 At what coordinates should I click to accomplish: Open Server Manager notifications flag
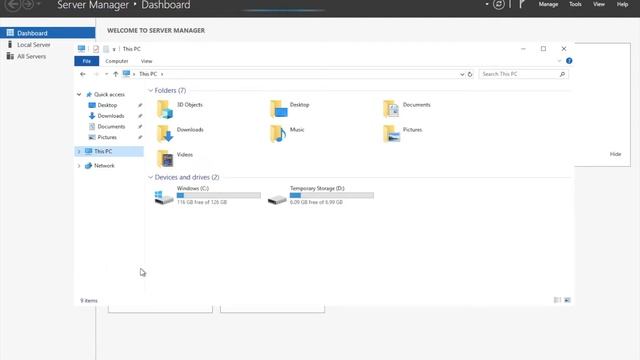coord(522,4)
